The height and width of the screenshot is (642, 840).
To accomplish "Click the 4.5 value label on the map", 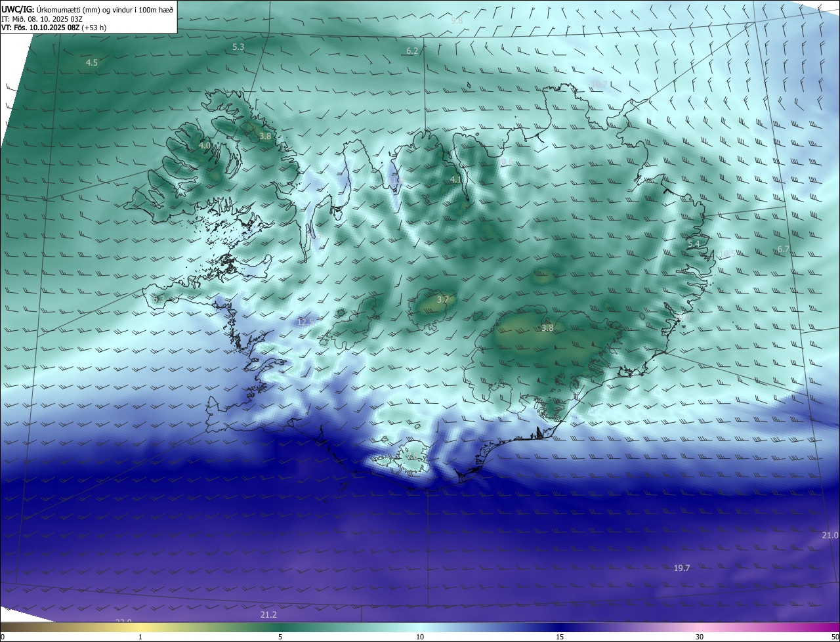I will [92, 63].
